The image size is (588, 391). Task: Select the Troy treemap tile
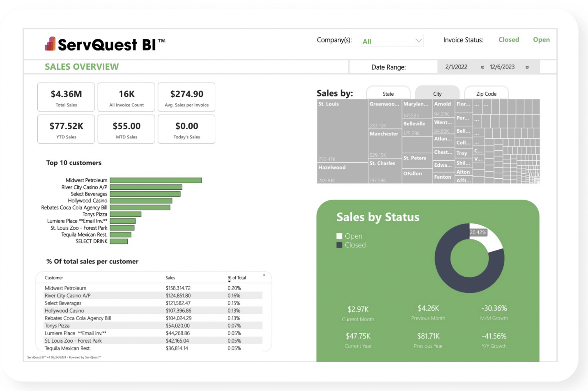464,153
